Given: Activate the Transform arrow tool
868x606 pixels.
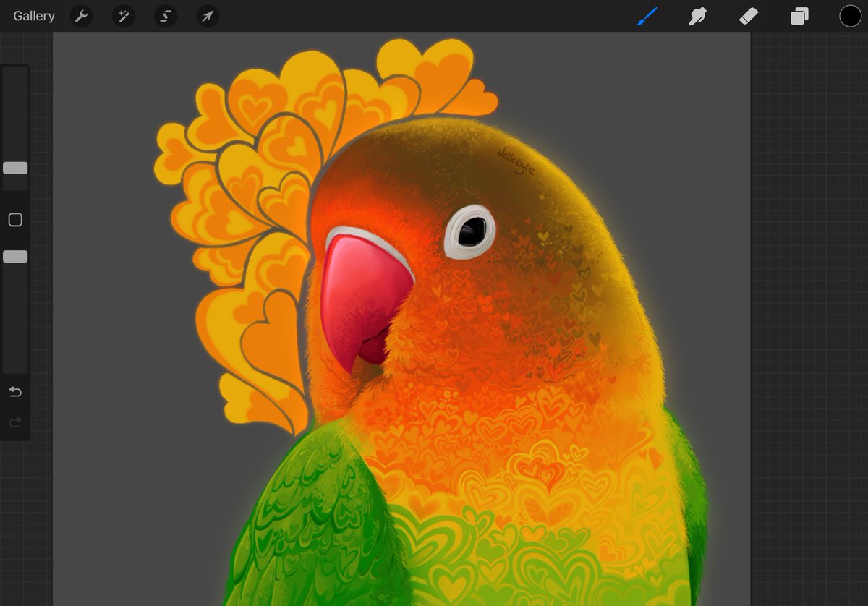Looking at the screenshot, I should [208, 16].
